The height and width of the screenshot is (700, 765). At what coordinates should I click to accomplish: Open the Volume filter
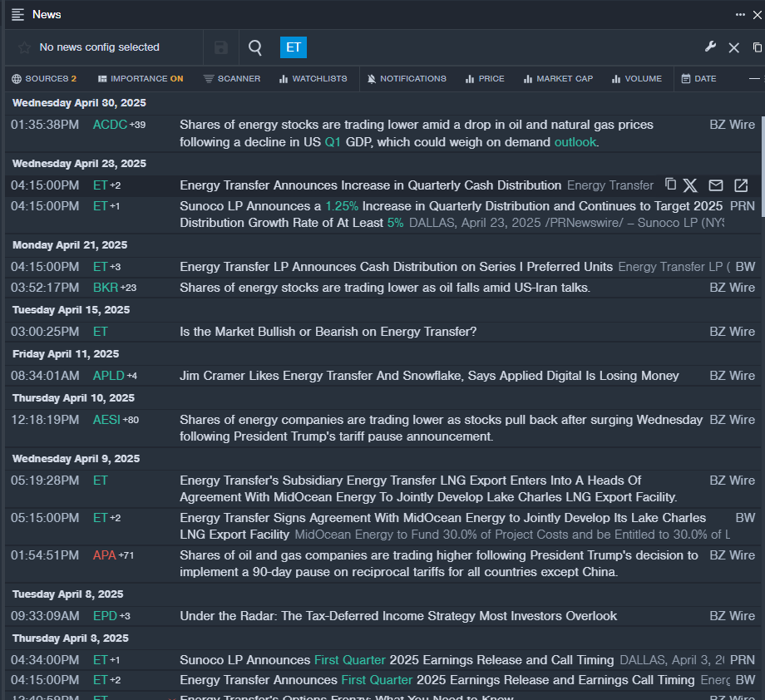point(637,78)
